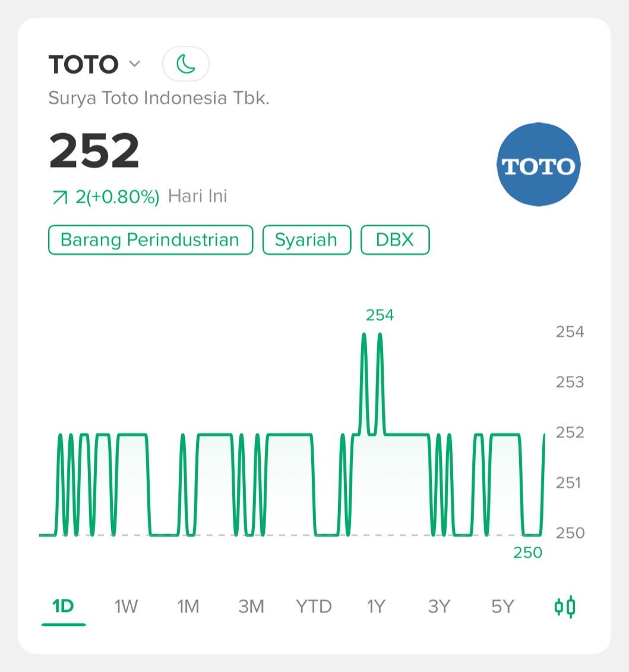Click the Surya Toto Indonesia Tbk. name
This screenshot has height=672, width=629.
tap(159, 98)
